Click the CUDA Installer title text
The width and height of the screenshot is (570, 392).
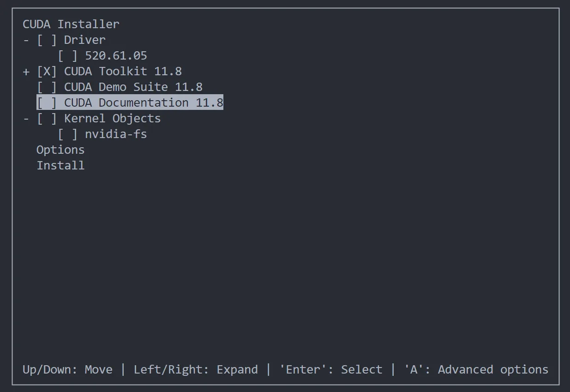pyautogui.click(x=71, y=24)
